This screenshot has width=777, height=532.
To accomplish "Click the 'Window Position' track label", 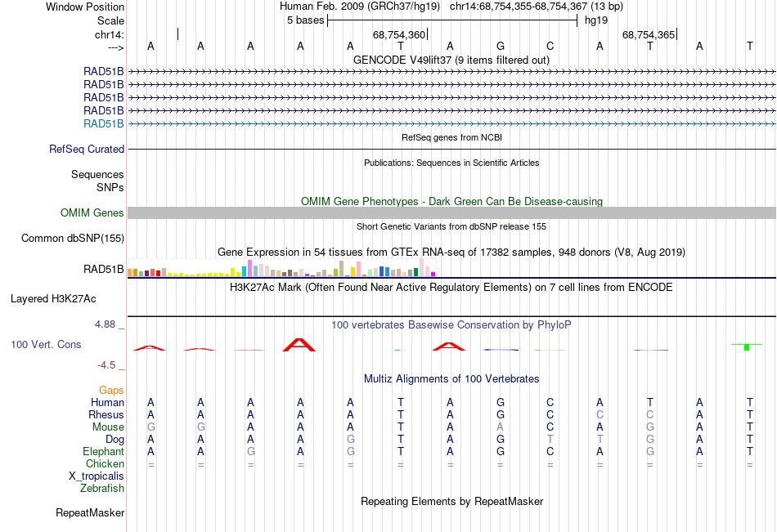I will (x=85, y=7).
